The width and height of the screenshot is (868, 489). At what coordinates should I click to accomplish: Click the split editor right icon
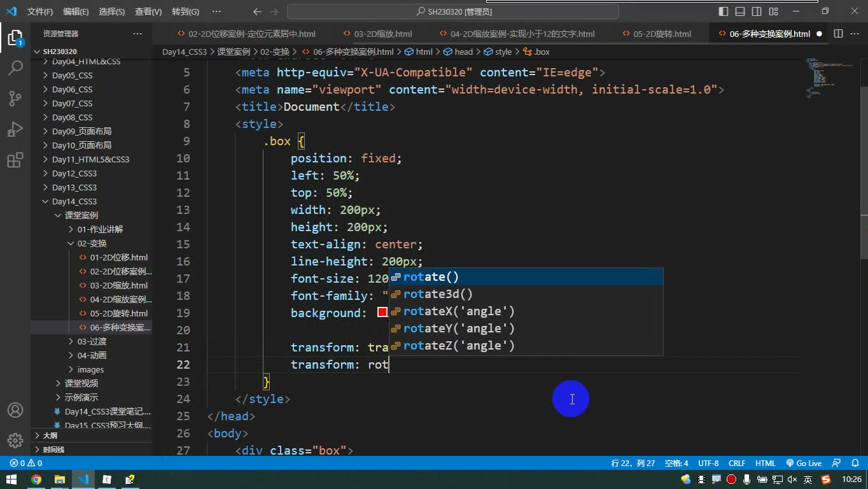pos(838,34)
